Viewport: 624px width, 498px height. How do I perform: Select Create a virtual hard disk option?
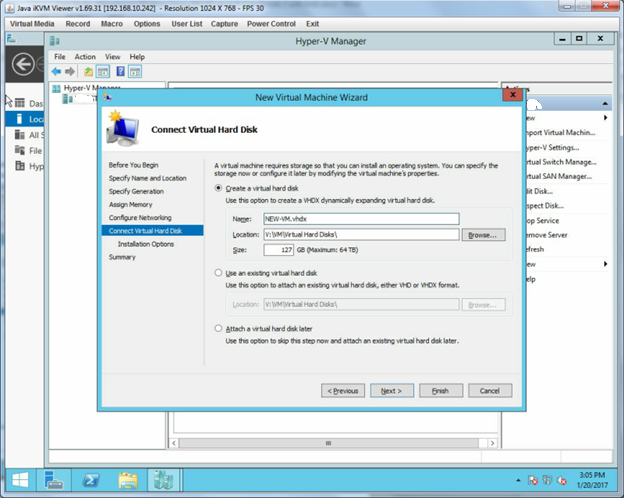[218, 188]
